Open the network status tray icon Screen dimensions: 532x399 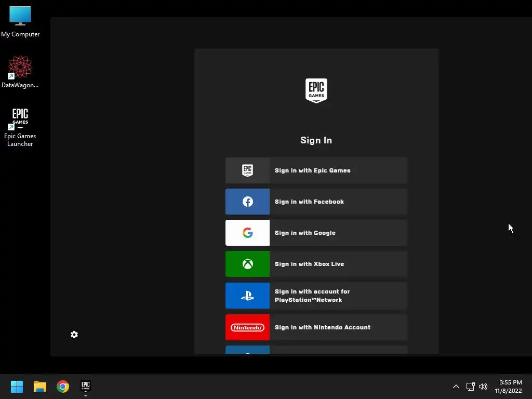(x=470, y=387)
